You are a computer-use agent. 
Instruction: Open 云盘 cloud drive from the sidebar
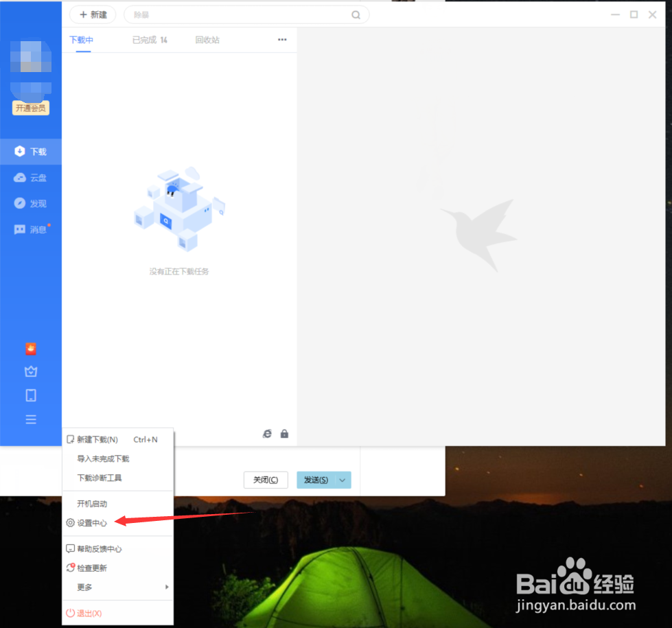coord(32,177)
